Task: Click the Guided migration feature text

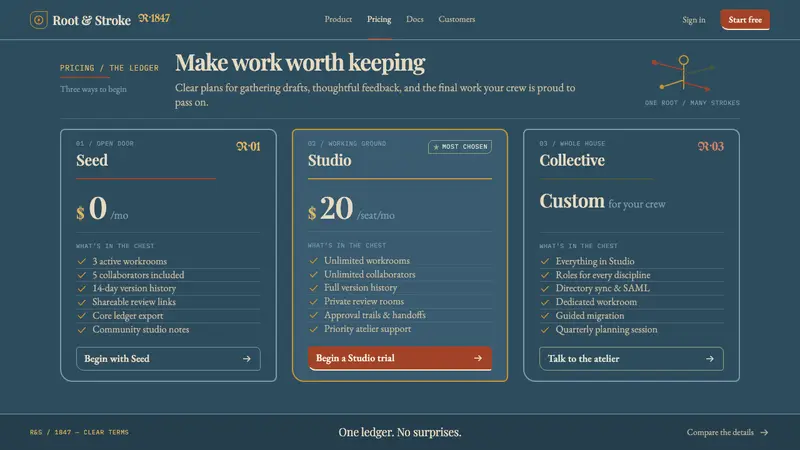Action: click(590, 316)
